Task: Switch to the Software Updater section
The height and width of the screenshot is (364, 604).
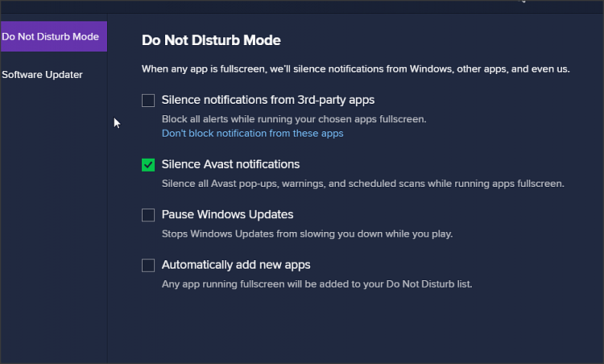Action: click(x=43, y=75)
